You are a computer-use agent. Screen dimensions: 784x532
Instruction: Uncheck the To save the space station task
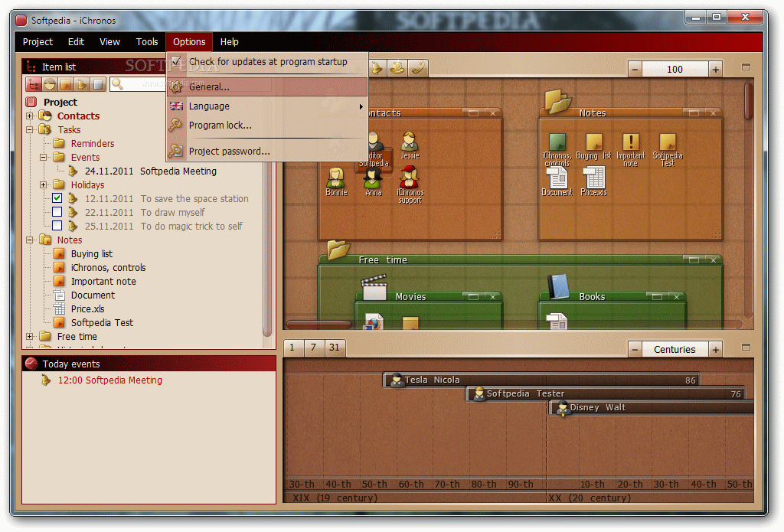coord(57,198)
